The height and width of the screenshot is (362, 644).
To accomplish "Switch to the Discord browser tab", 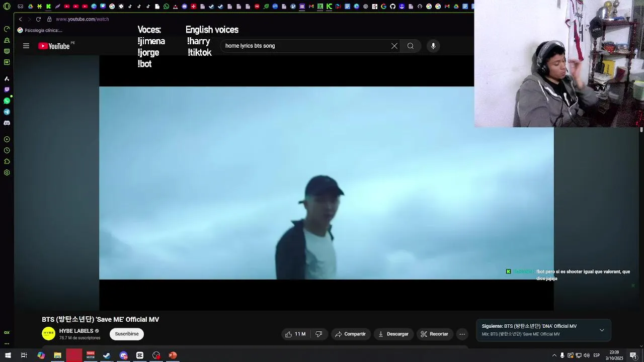I will 184,7.
